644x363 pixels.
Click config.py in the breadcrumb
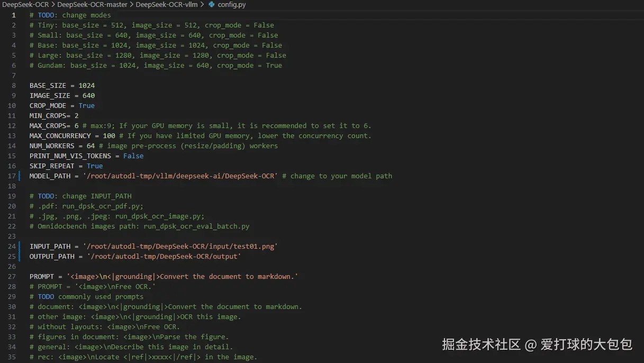click(232, 5)
